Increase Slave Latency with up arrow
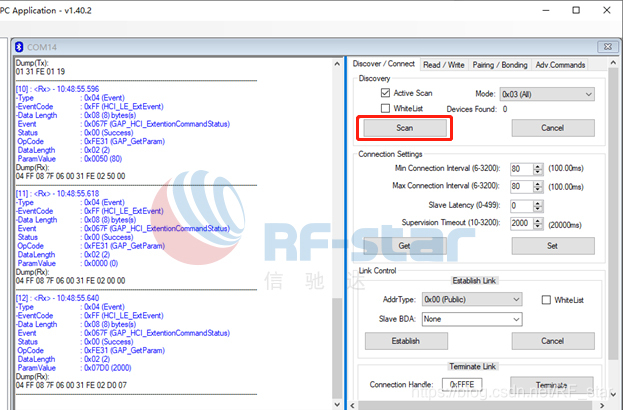Image resolution: width=623 pixels, height=410 pixels. click(x=538, y=203)
